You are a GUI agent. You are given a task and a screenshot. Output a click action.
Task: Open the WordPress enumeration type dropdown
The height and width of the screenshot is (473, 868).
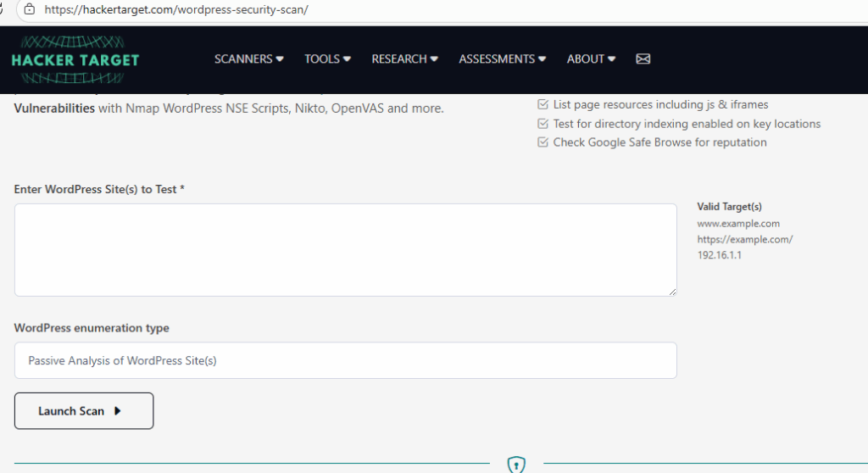click(x=345, y=360)
